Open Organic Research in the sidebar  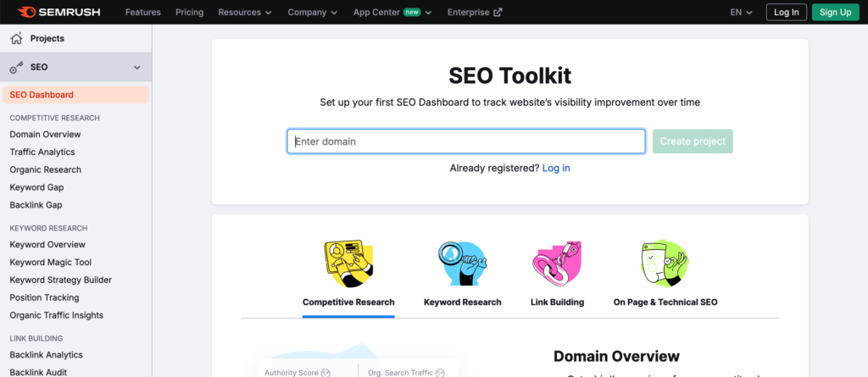point(46,170)
